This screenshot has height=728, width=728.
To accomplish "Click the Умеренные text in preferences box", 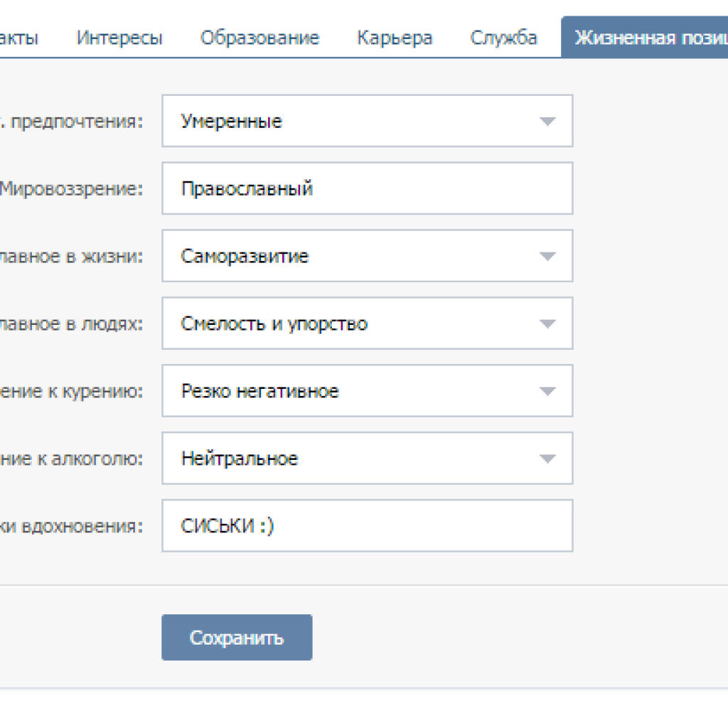I will click(x=232, y=122).
